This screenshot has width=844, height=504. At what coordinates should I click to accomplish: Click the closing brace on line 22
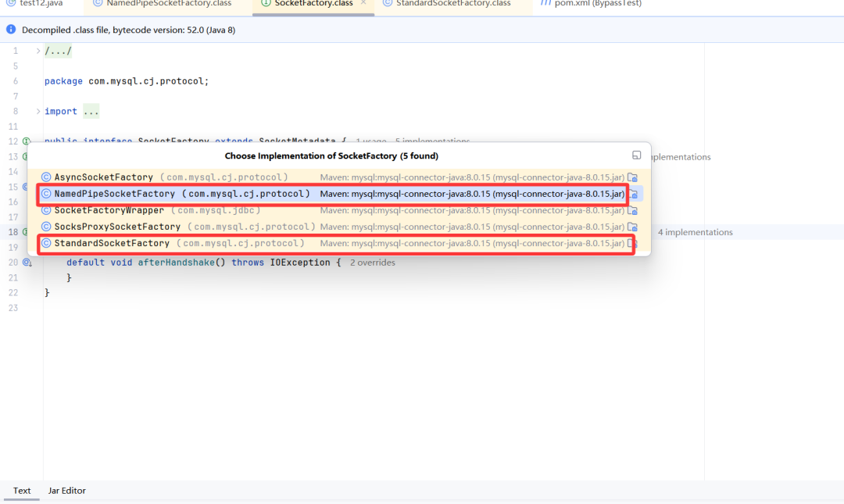(x=47, y=292)
